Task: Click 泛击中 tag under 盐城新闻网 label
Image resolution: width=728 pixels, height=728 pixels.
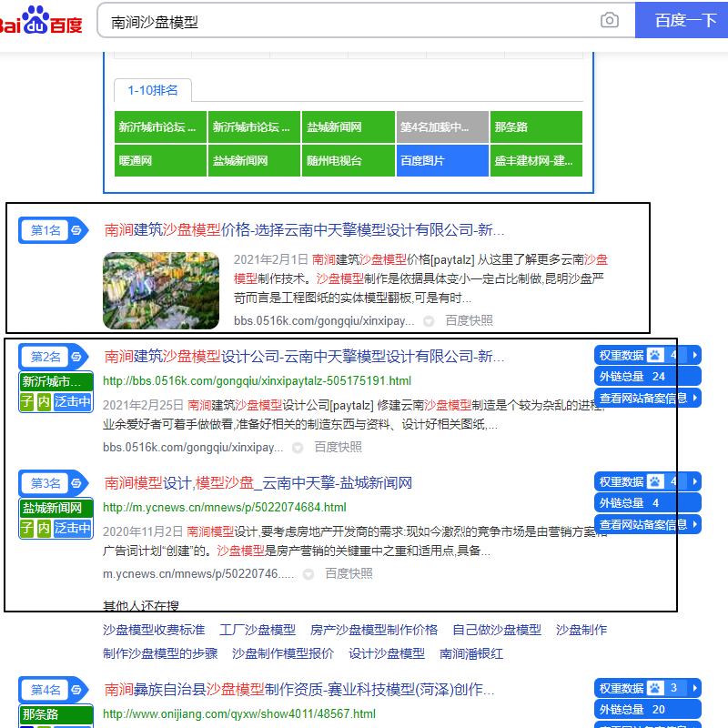Action: click(x=73, y=528)
